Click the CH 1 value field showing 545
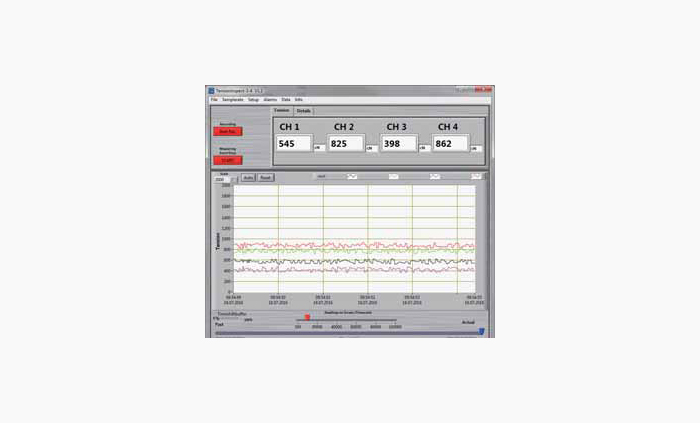700x423 pixels. [x=294, y=144]
